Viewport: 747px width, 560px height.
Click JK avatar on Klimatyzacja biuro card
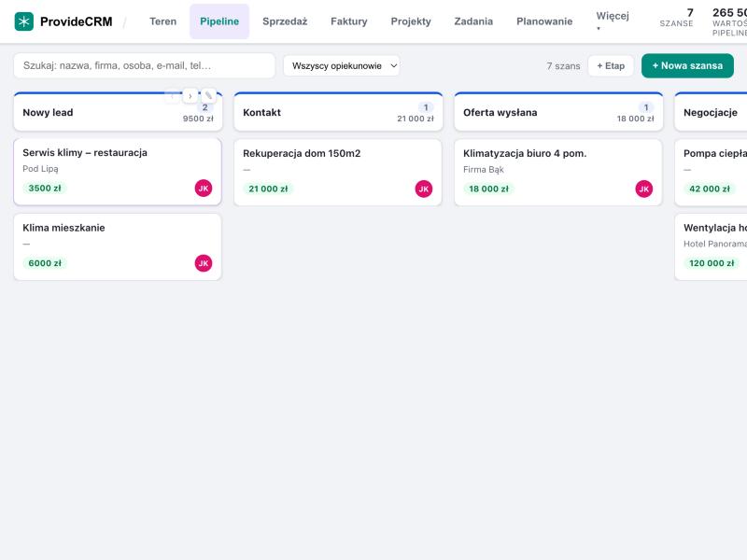(644, 189)
